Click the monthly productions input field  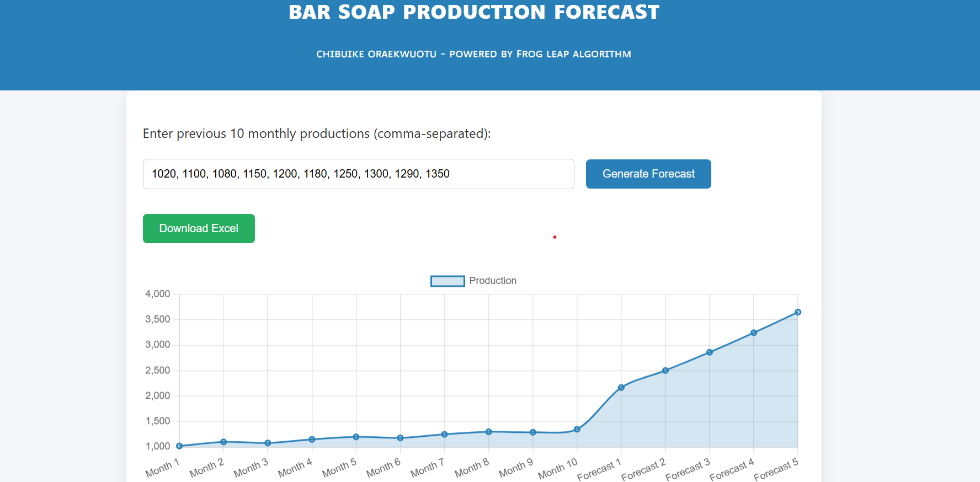(x=358, y=174)
